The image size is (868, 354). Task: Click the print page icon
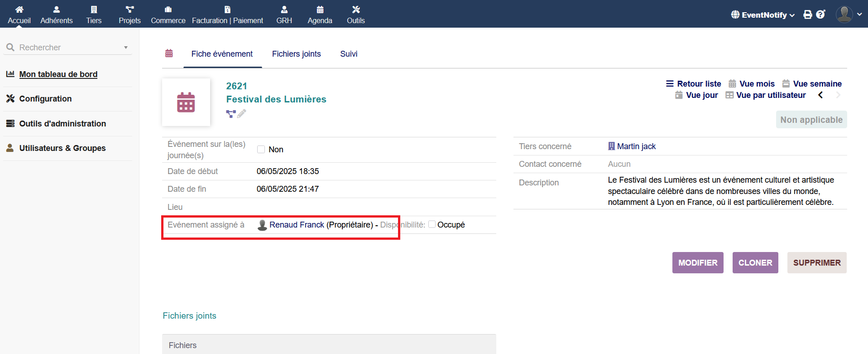[x=807, y=15]
